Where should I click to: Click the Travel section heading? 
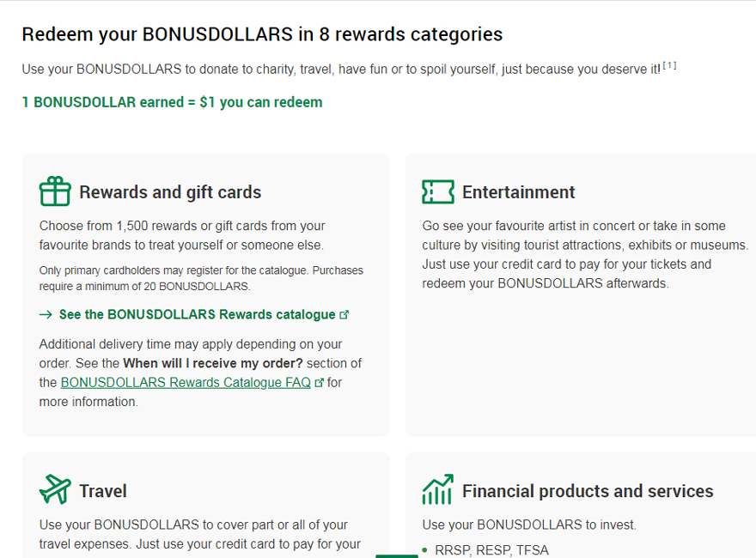(x=103, y=491)
